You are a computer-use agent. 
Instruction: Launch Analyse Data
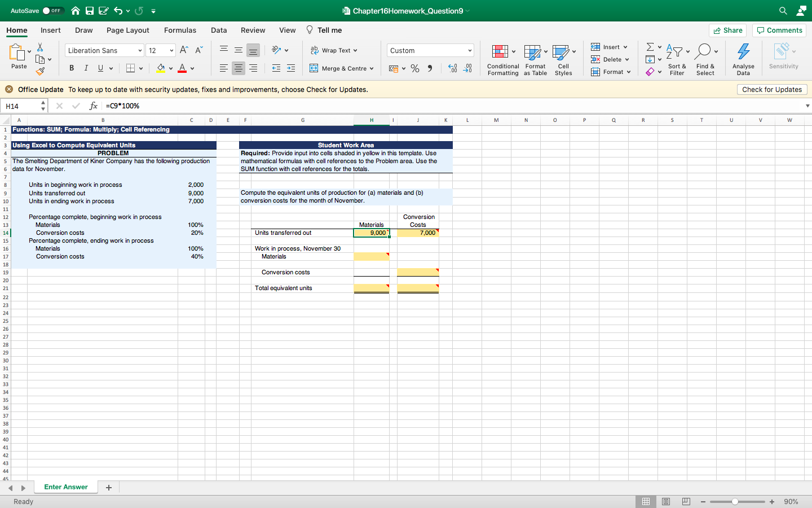(743, 58)
